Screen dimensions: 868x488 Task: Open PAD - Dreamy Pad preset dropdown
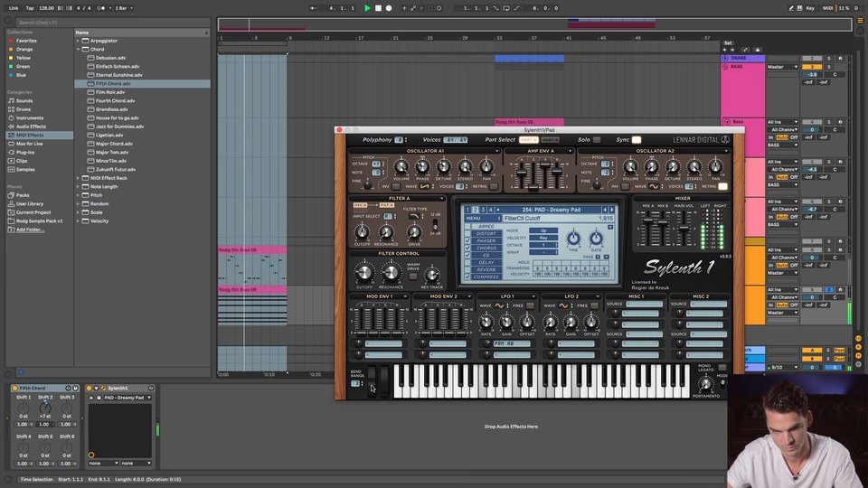coord(127,398)
